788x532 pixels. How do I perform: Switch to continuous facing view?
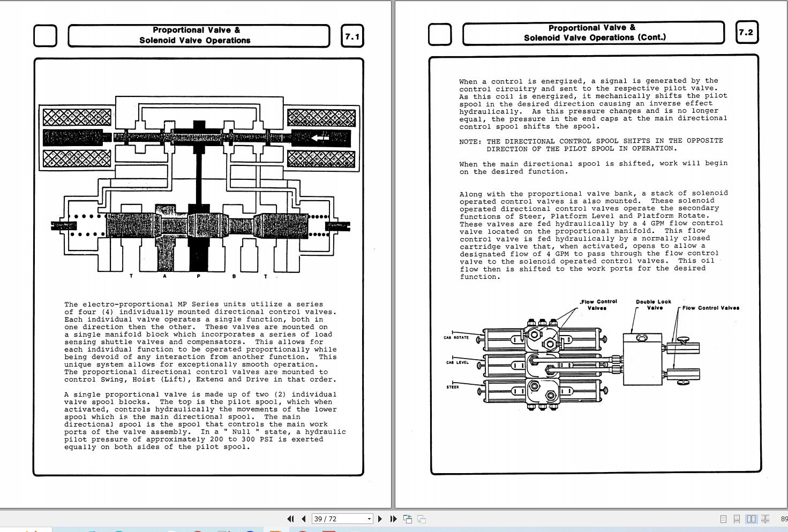tap(765, 519)
